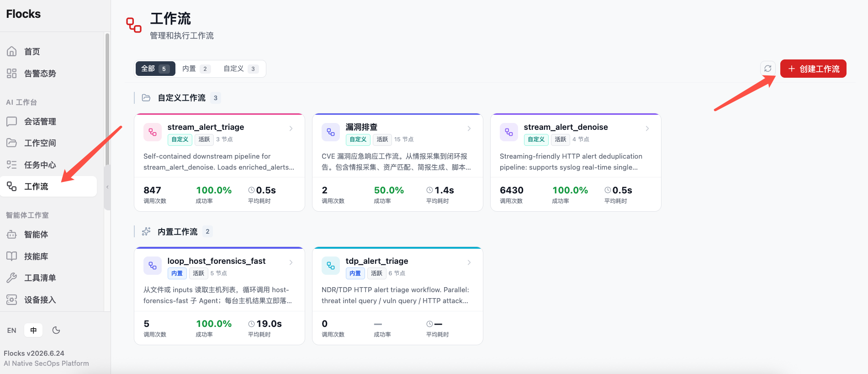This screenshot has height=374, width=868.
Task: Open stream_alert_denoise card via right chevron
Action: point(647,128)
